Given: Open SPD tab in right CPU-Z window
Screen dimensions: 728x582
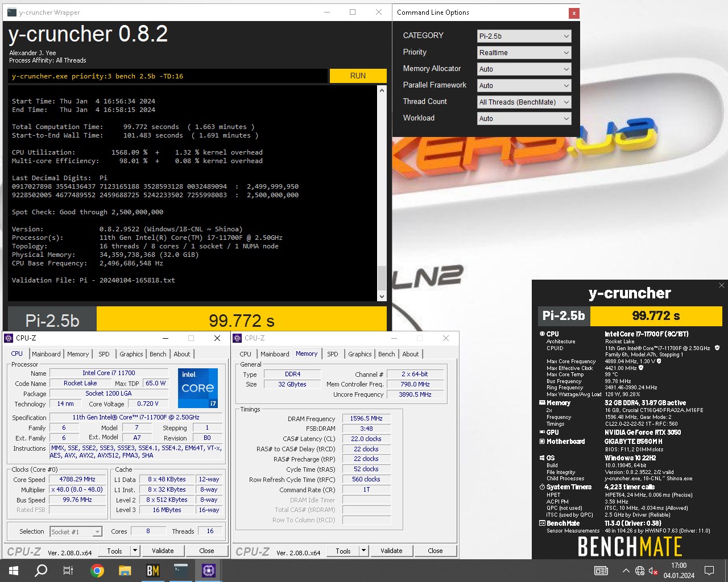Looking at the screenshot, I should 333,354.
